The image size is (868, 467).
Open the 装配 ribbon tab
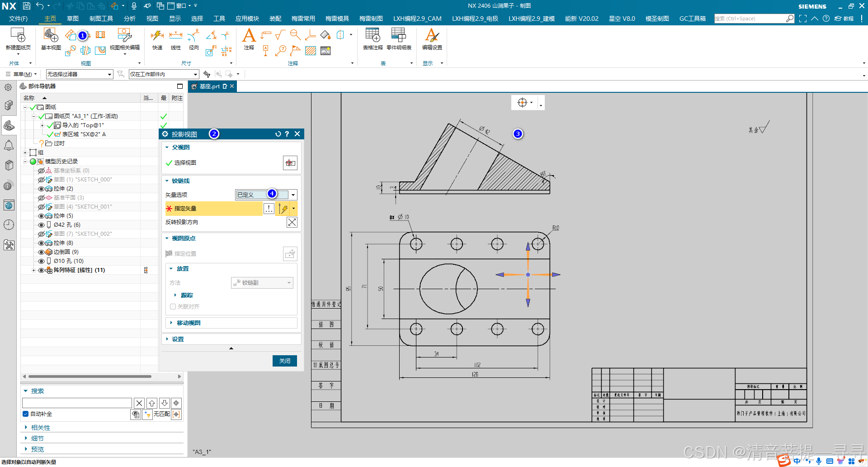275,19
